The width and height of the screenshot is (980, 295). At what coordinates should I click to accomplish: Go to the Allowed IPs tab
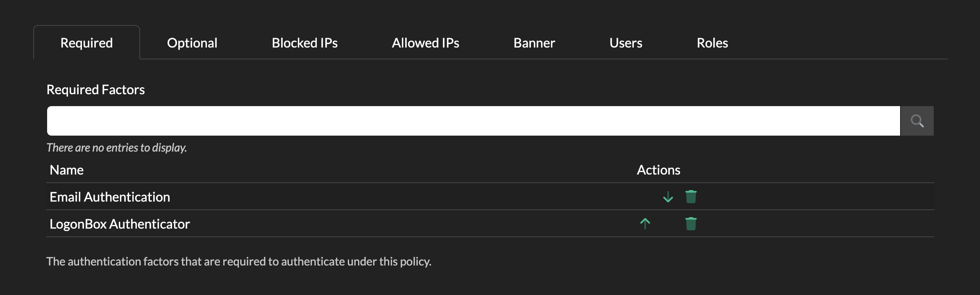pos(425,43)
